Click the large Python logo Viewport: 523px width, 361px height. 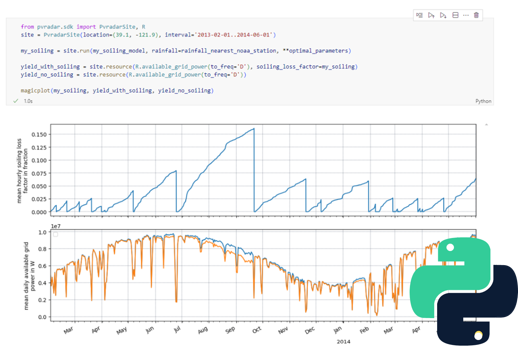(464, 292)
